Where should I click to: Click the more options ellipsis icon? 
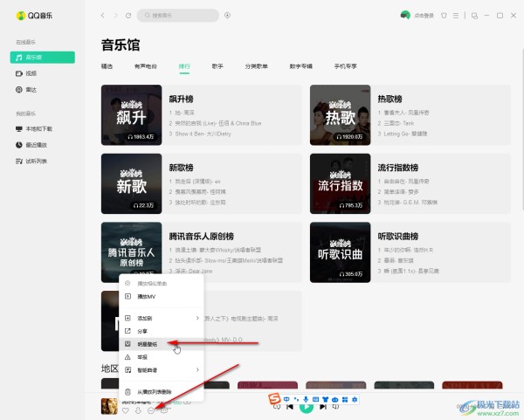click(x=151, y=410)
